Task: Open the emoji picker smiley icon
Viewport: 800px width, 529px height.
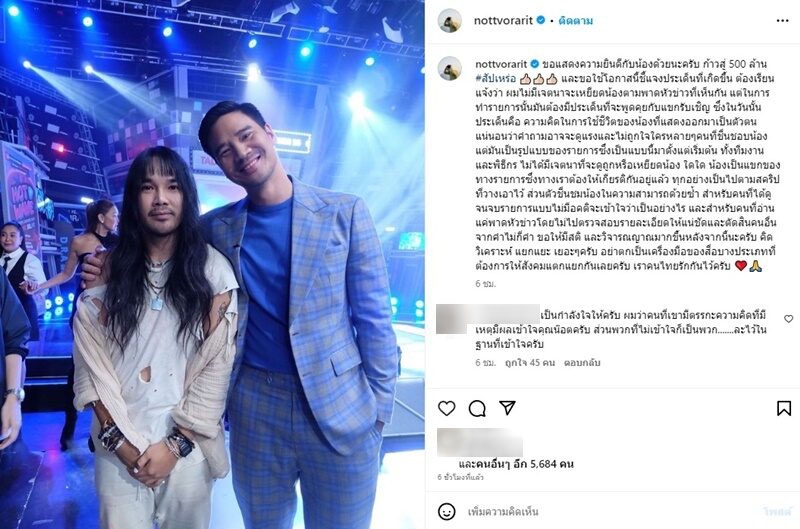Action: pos(447,511)
